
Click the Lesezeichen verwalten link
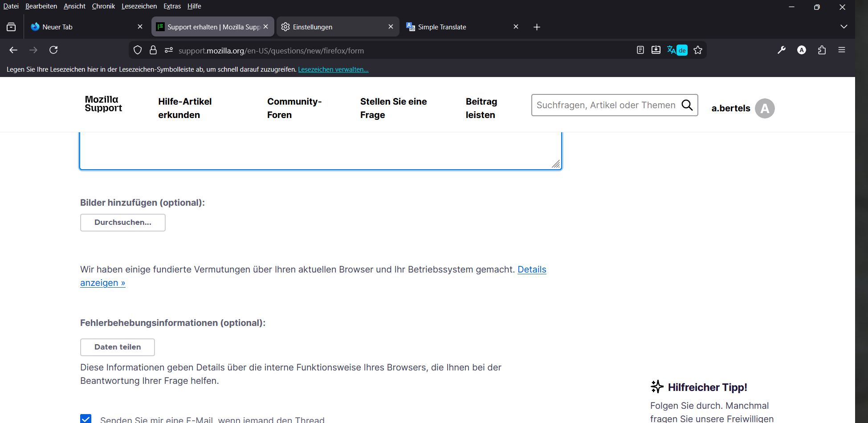click(333, 69)
